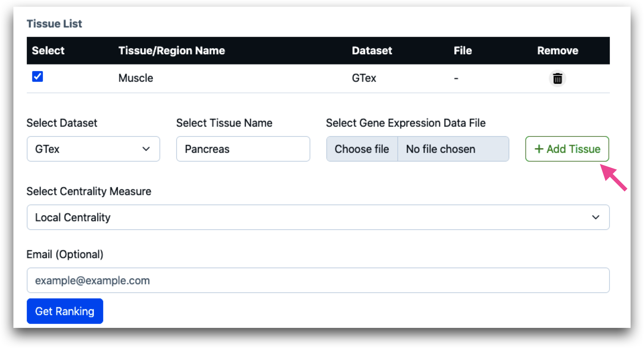Click the trash icon to remove Muscle
644x348 pixels.
coord(557,78)
